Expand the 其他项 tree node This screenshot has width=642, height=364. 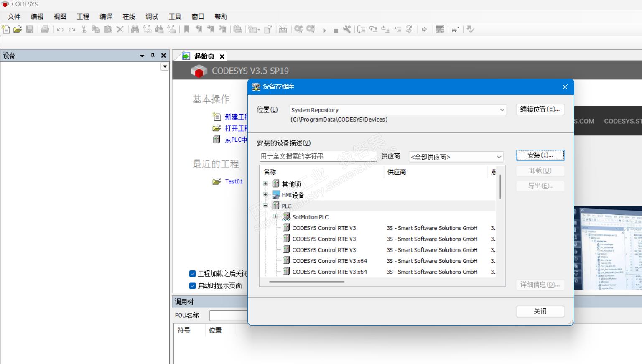click(265, 183)
